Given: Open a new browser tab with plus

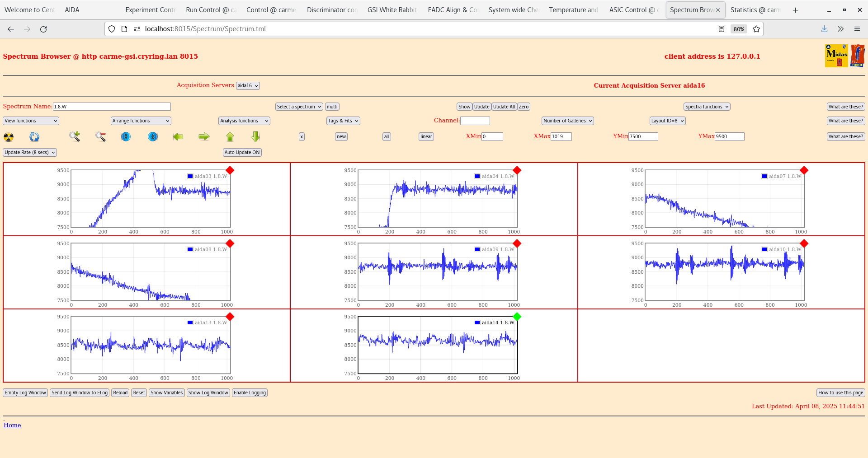Looking at the screenshot, I should (795, 10).
